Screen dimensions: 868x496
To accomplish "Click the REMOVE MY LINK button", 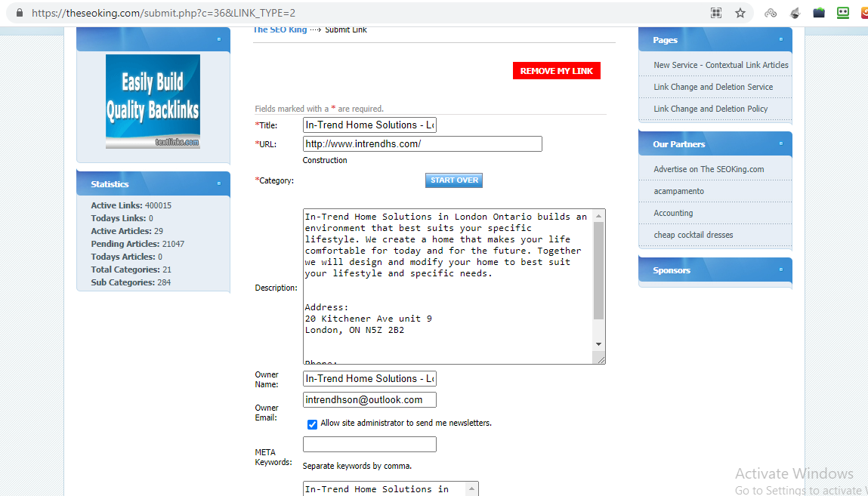I will pos(556,71).
